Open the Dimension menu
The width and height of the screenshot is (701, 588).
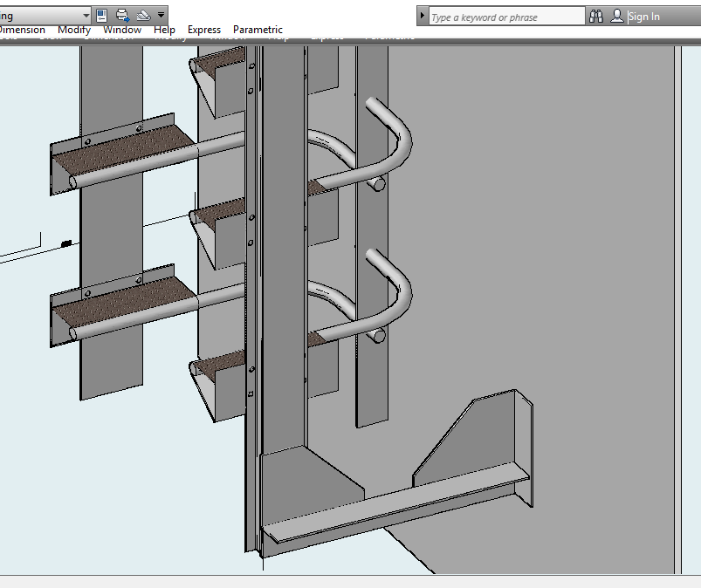click(x=22, y=30)
